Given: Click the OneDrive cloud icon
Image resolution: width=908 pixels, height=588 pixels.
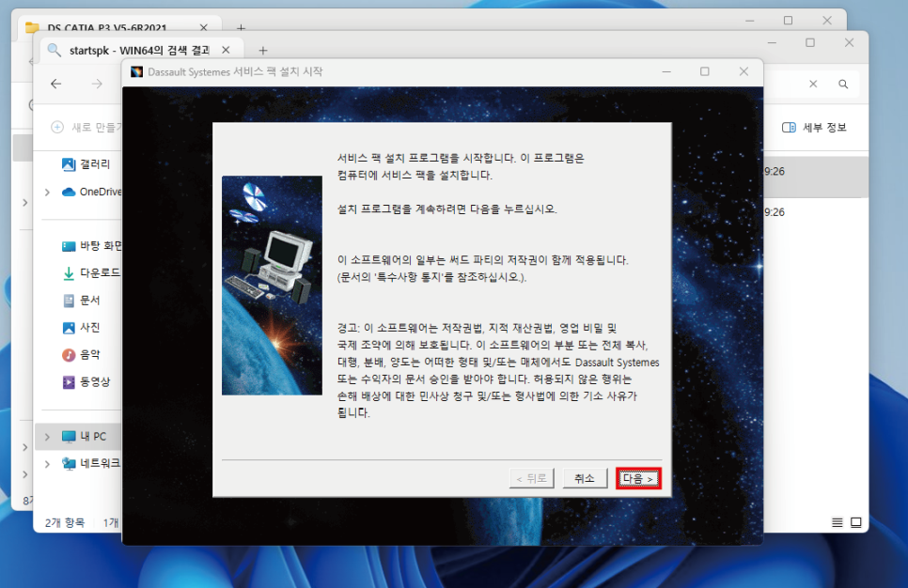Looking at the screenshot, I should 69,192.
